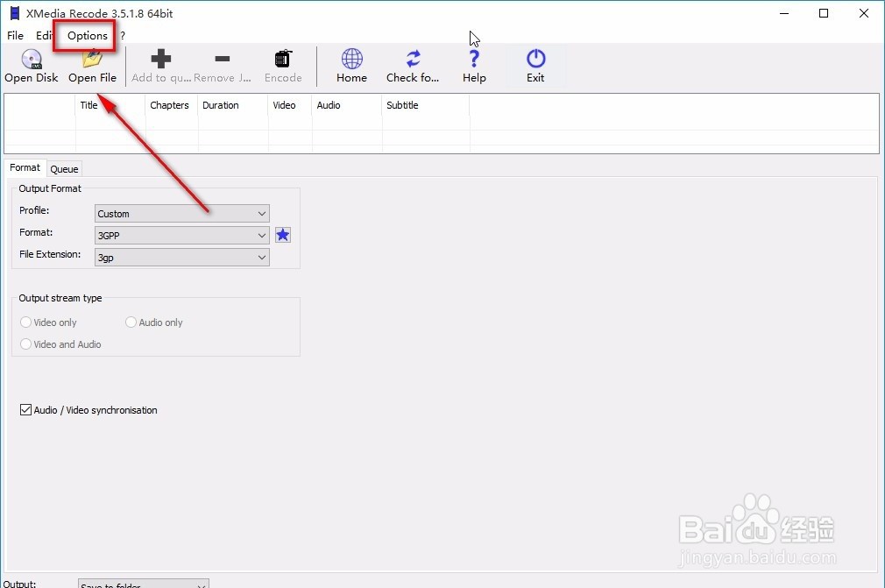Expand the File Extension dropdown showing 3gp
This screenshot has width=885, height=588.
tap(181, 258)
